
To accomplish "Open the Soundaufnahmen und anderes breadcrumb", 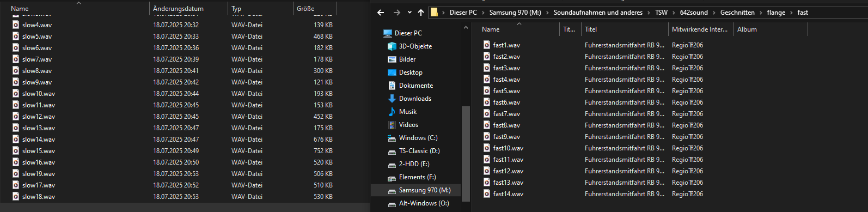I will coord(598,13).
